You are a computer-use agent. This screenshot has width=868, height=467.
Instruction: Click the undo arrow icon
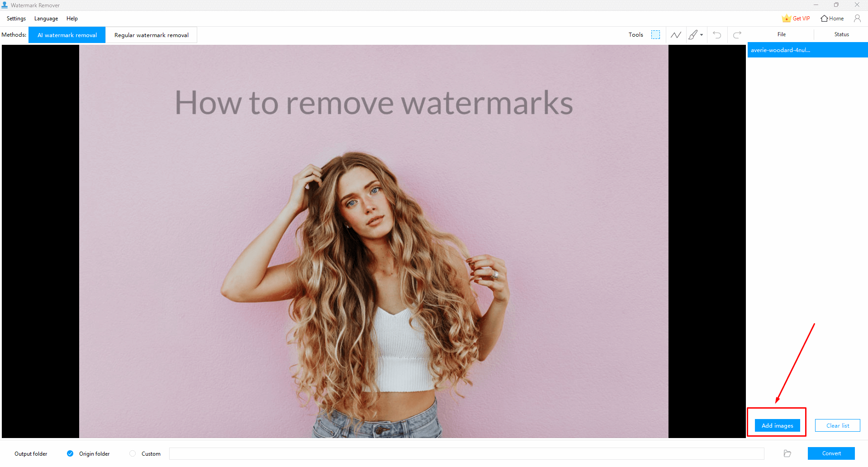(717, 35)
